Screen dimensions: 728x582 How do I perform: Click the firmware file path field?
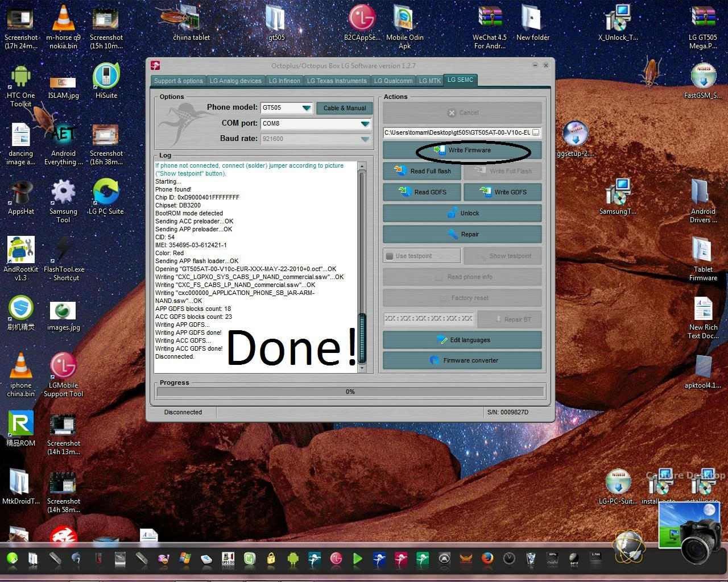pos(457,133)
